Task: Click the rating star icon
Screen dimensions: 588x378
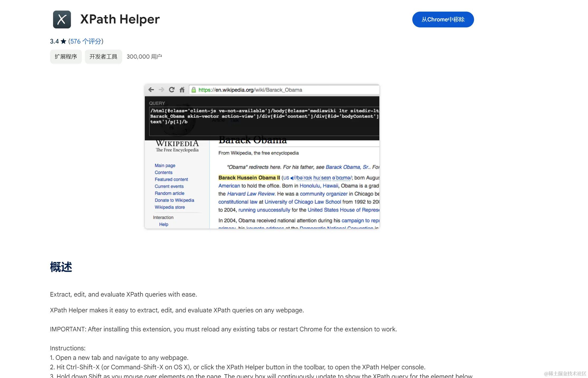Action: pos(63,41)
